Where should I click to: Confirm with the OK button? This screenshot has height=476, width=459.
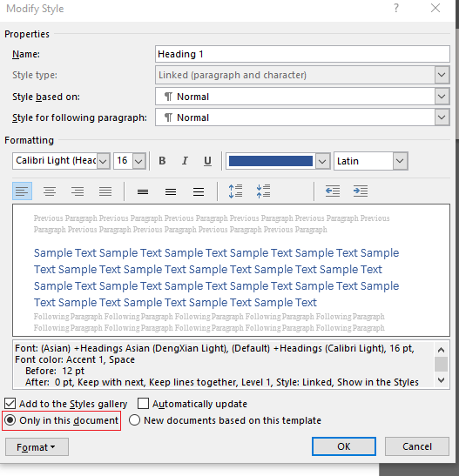344,446
